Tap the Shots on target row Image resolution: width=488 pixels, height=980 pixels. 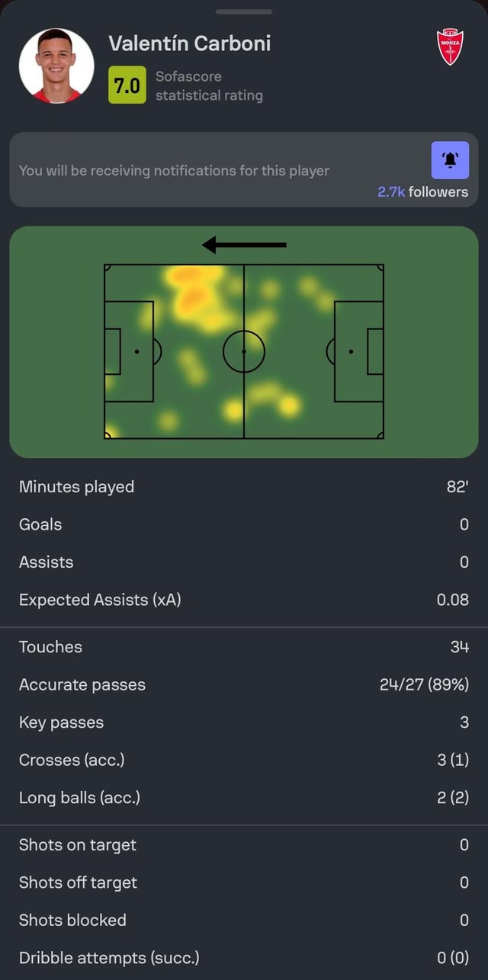pyautogui.click(x=244, y=844)
